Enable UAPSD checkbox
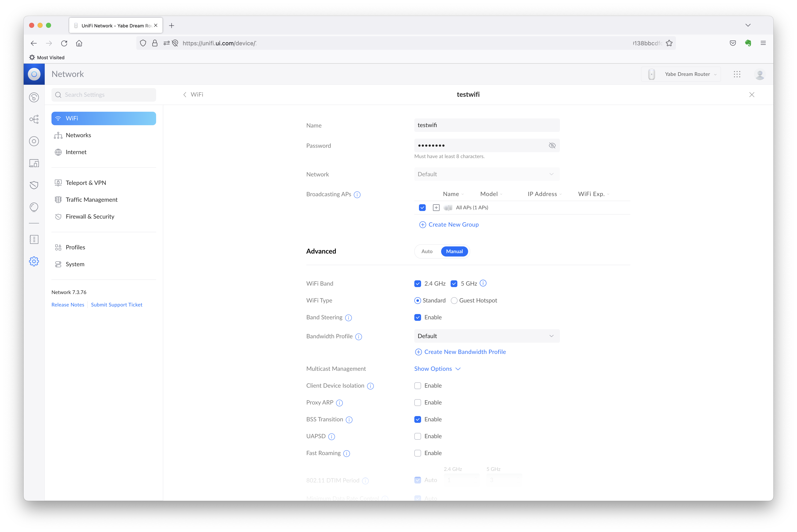Image resolution: width=797 pixels, height=532 pixels. click(x=418, y=436)
